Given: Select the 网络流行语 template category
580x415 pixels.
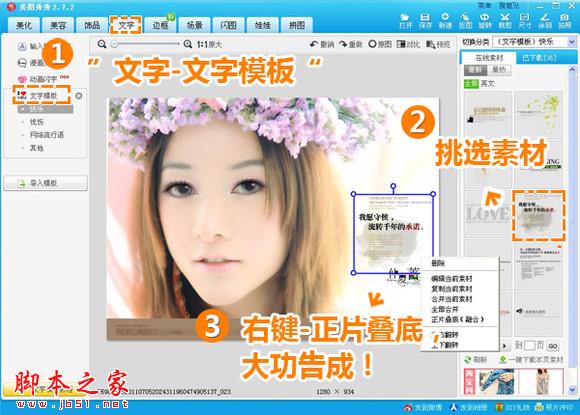Looking at the screenshot, I should pos(46,135).
